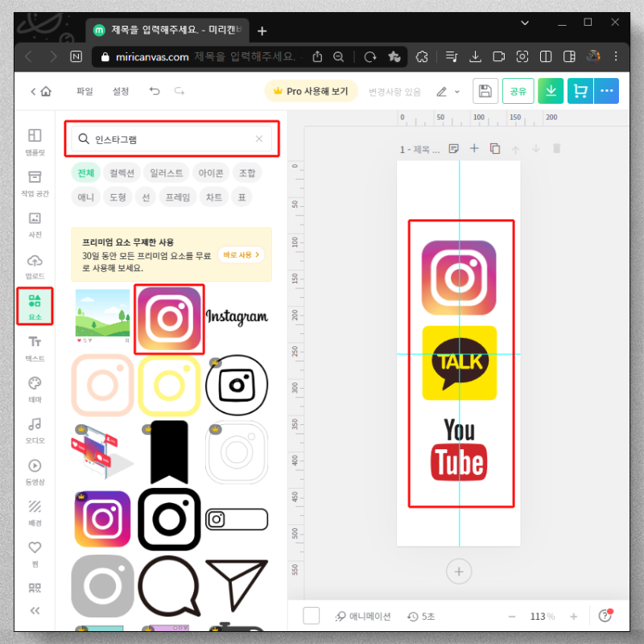Open the 찜 favorites heart panel

35,554
